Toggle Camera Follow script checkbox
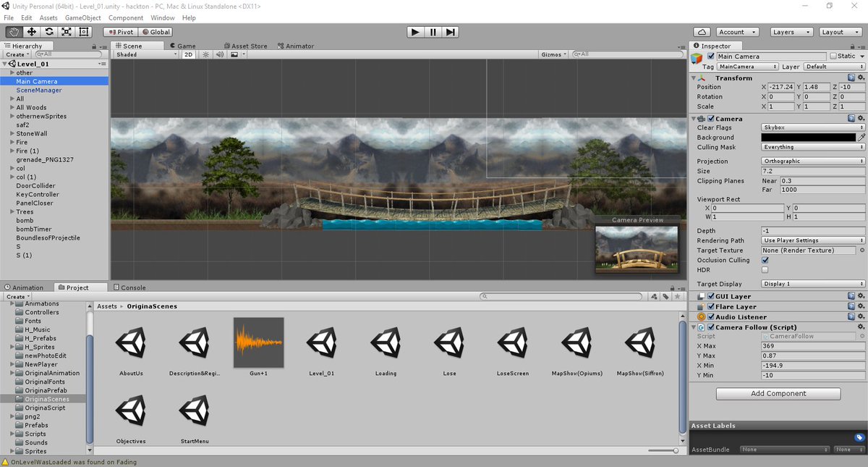 click(x=711, y=327)
